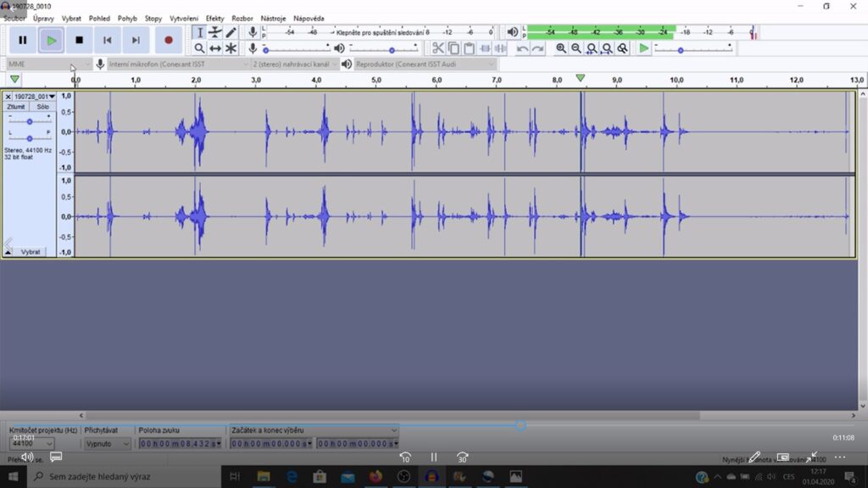This screenshot has width=868, height=488.
Task: Click the Vybrat button on track panel
Action: pyautogui.click(x=31, y=252)
